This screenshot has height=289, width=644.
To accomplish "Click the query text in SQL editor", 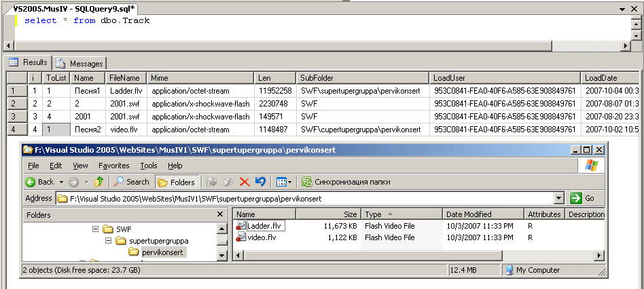I will 87,20.
